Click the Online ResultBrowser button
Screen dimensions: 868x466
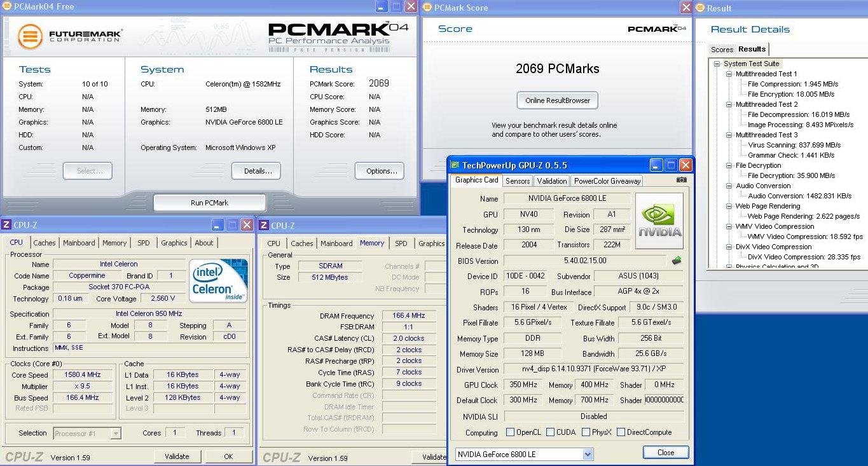[x=557, y=100]
